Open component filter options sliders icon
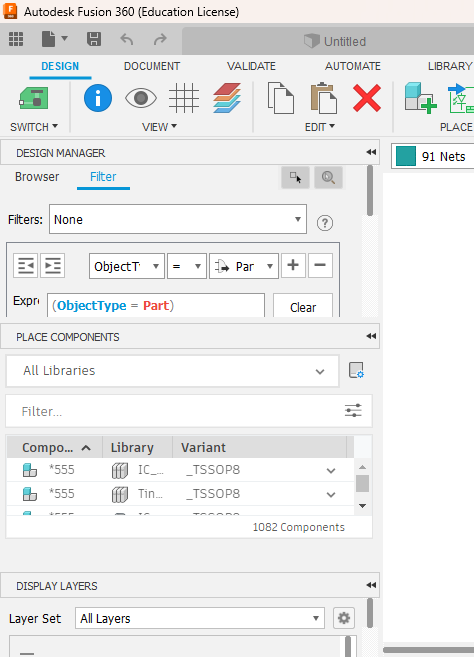 pos(353,411)
